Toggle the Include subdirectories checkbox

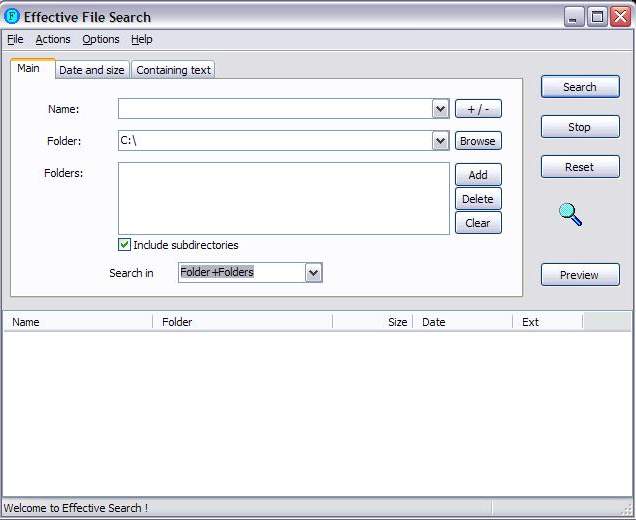click(124, 245)
